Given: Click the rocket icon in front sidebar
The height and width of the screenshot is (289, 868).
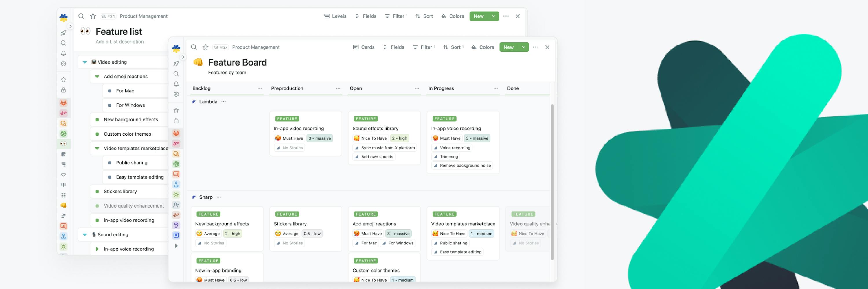Looking at the screenshot, I should [x=176, y=64].
